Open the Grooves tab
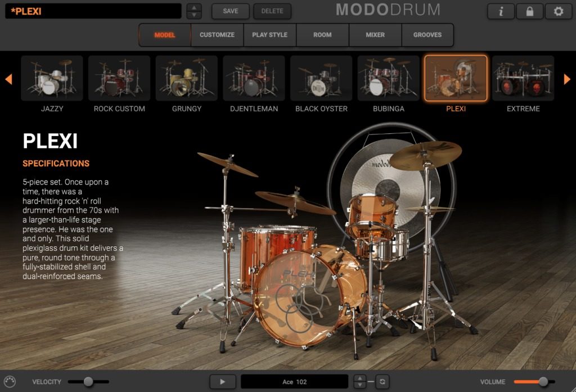 click(427, 35)
